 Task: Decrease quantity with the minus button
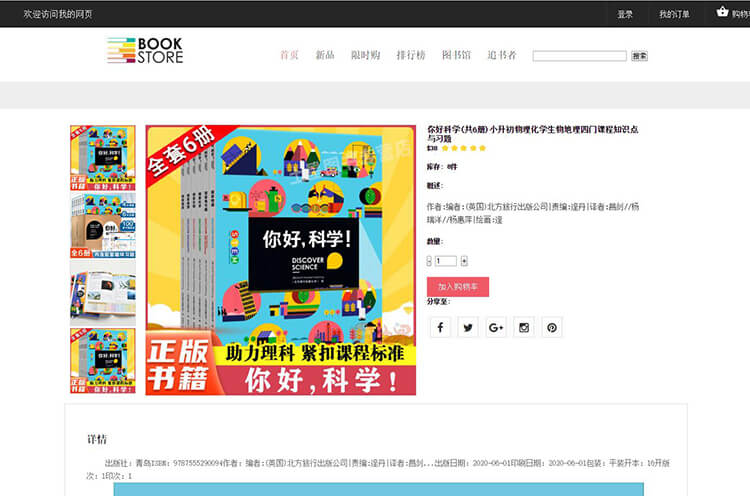pyautogui.click(x=429, y=261)
